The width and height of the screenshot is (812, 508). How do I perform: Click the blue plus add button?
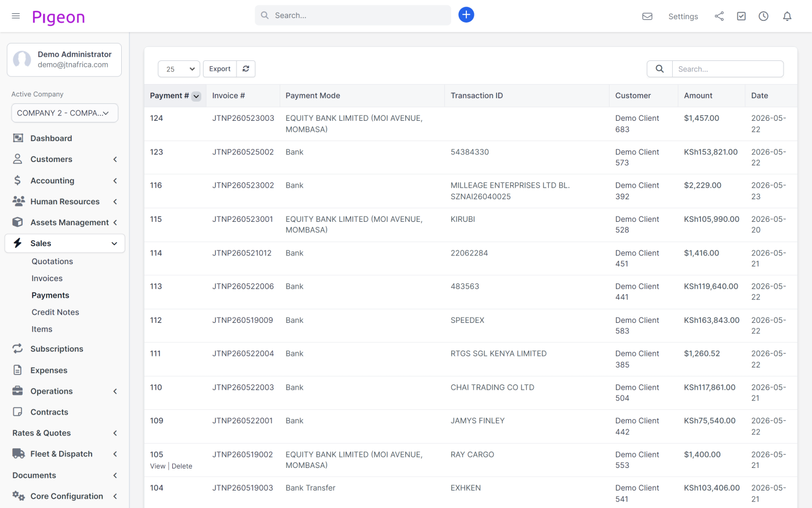pos(466,15)
